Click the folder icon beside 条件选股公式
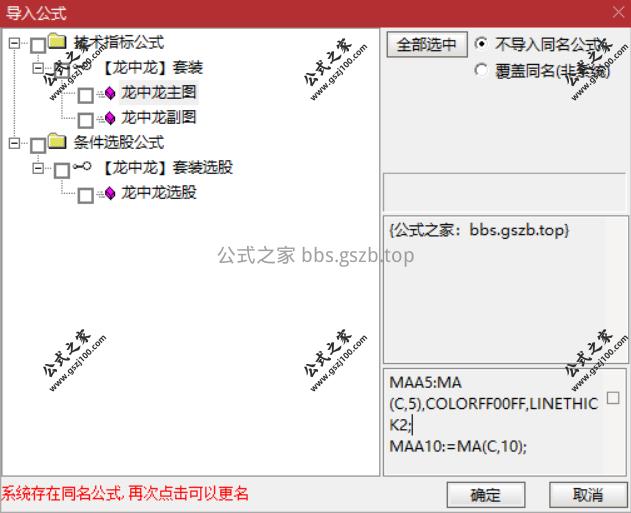The height and width of the screenshot is (513, 631). (x=57, y=141)
